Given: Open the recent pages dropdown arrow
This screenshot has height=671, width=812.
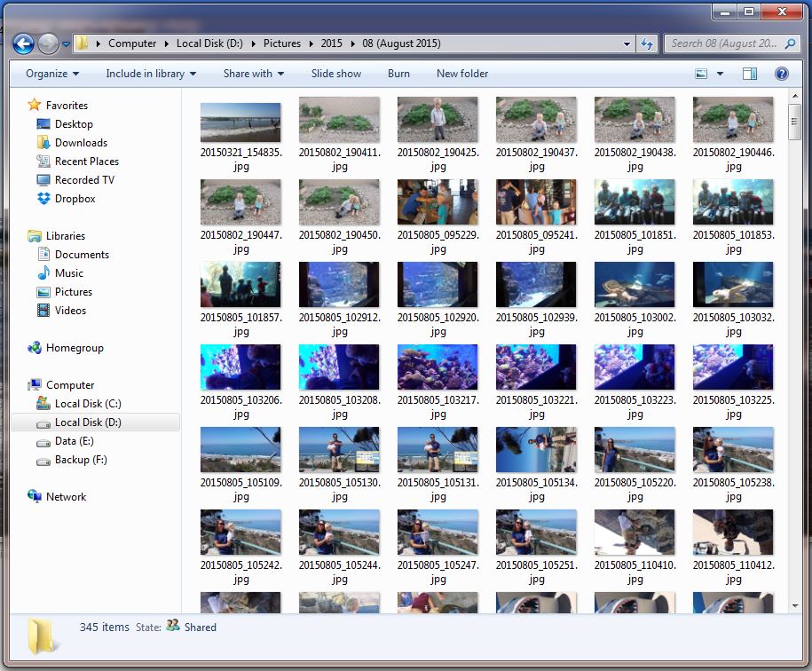Looking at the screenshot, I should 66,44.
